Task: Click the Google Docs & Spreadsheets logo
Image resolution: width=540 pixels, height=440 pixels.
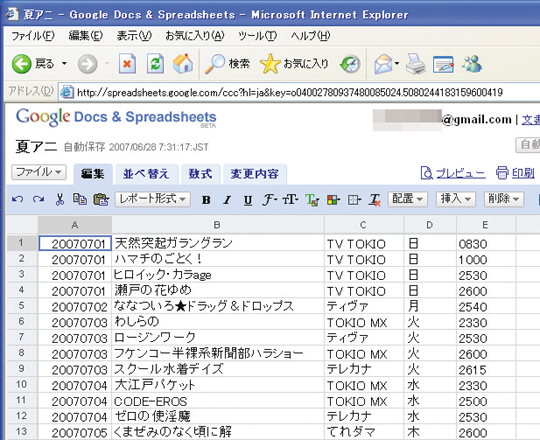Action: 116,117
